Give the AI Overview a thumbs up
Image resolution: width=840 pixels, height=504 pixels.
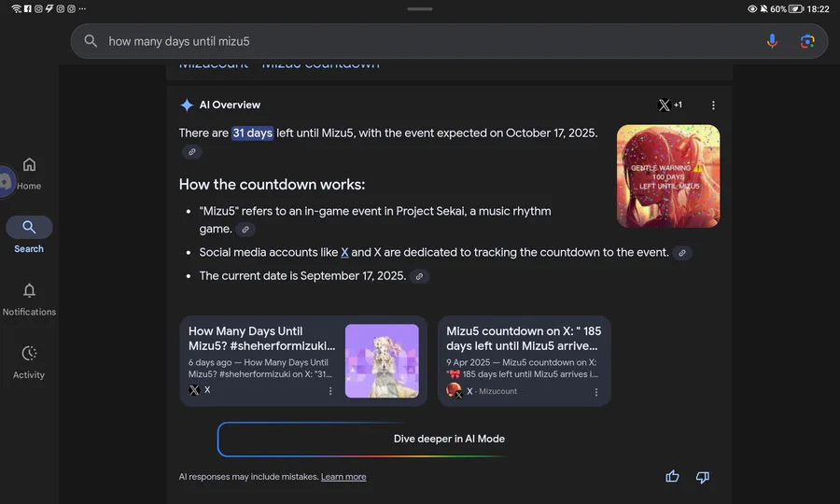click(x=672, y=477)
